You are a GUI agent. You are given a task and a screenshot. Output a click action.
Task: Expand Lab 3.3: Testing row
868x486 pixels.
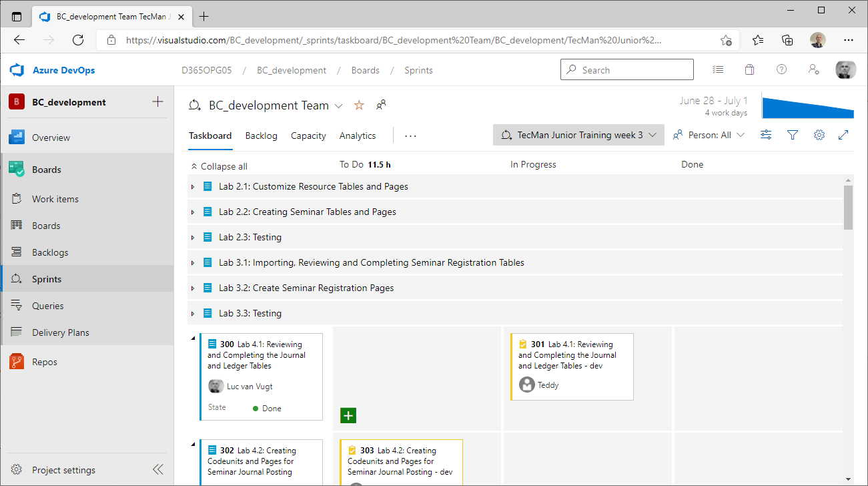click(x=193, y=314)
